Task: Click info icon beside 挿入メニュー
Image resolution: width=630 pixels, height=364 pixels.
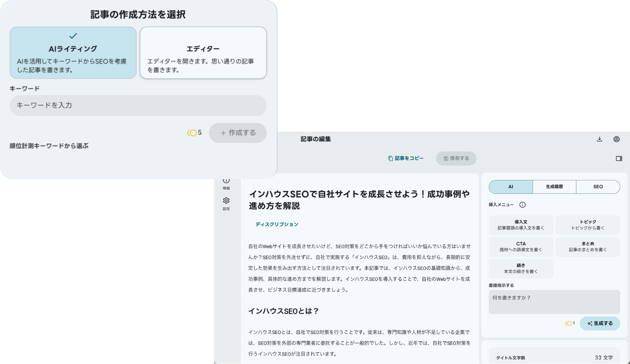Action: [x=522, y=205]
